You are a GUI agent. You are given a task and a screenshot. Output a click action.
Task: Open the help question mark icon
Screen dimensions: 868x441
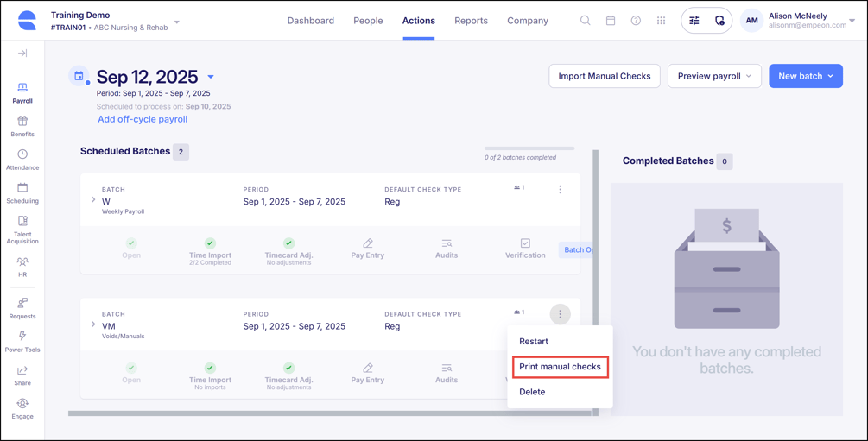[x=636, y=21]
